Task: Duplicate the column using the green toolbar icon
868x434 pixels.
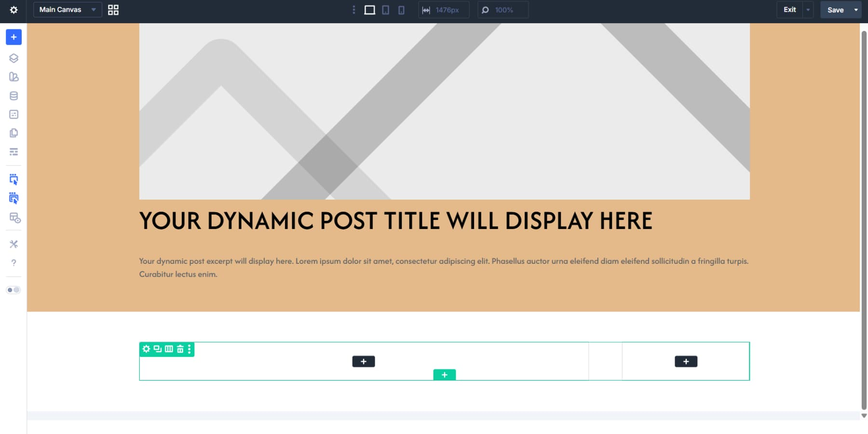Action: (x=157, y=350)
